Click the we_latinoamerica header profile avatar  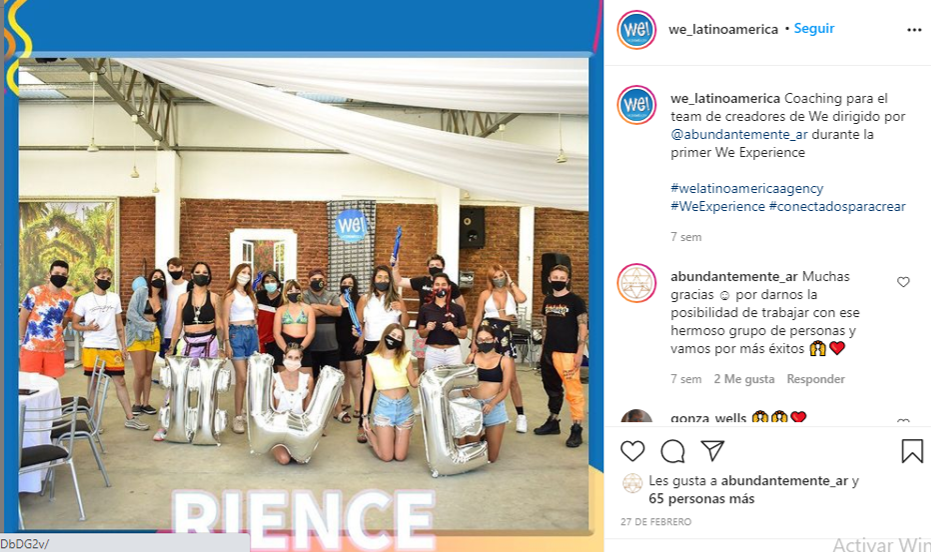tap(636, 29)
